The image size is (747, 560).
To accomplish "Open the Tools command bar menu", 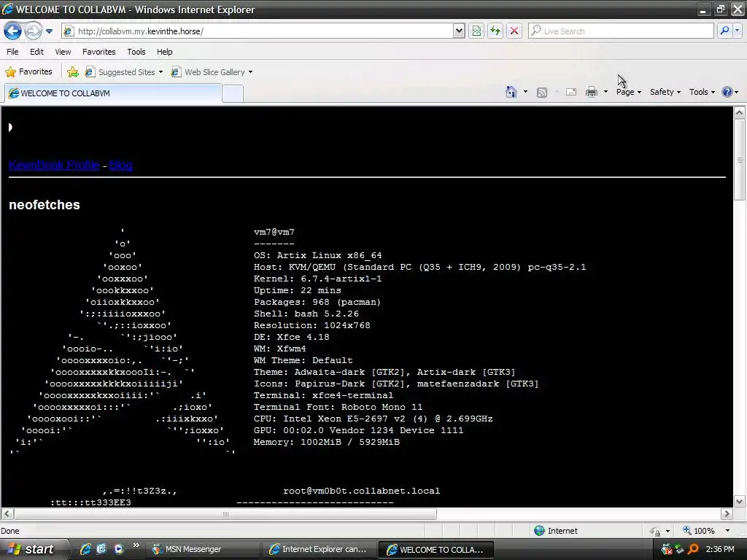I will 702,93.
